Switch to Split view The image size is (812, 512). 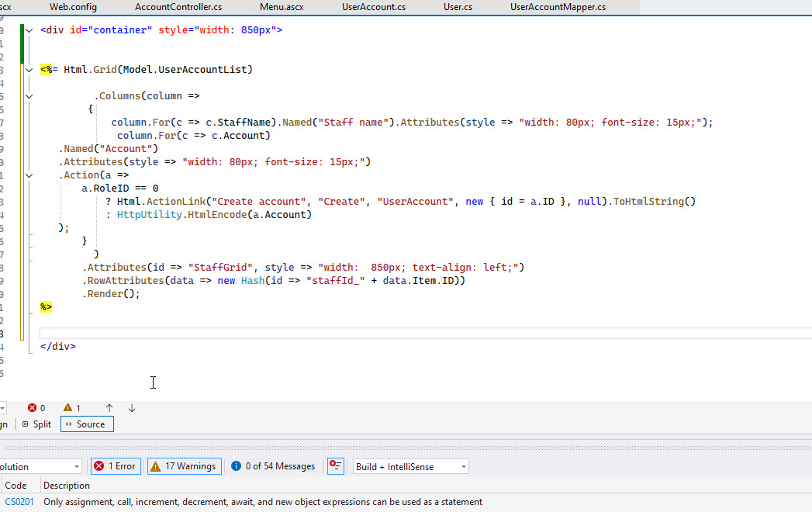point(36,424)
